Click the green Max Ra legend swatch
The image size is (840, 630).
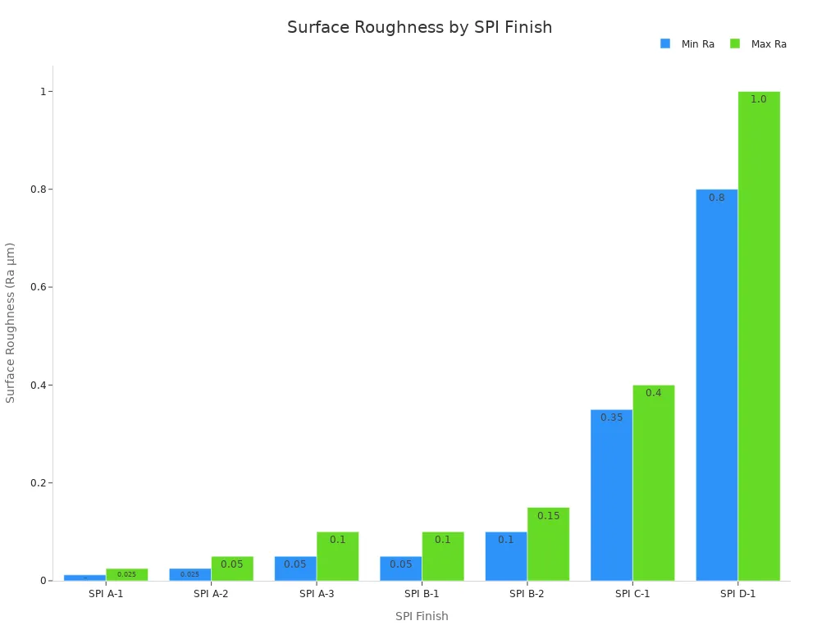[736, 43]
